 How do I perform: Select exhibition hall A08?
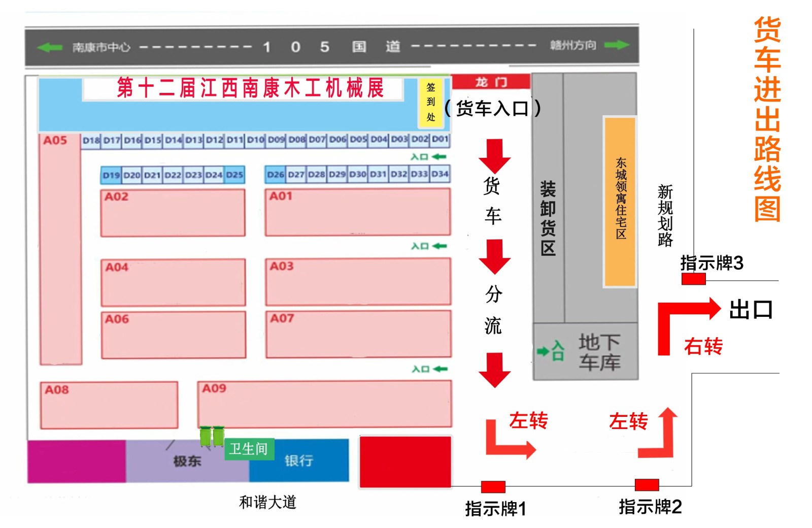tap(109, 405)
